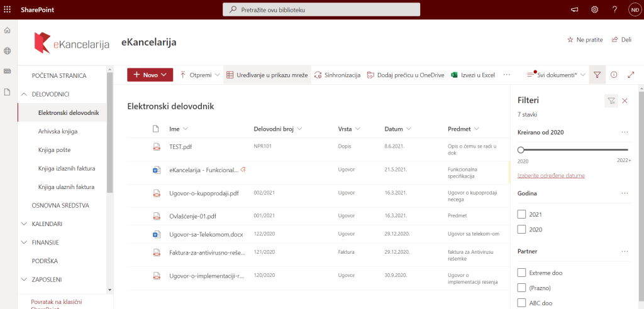Click the Kreirano od 2020 slider handle

tap(521, 149)
